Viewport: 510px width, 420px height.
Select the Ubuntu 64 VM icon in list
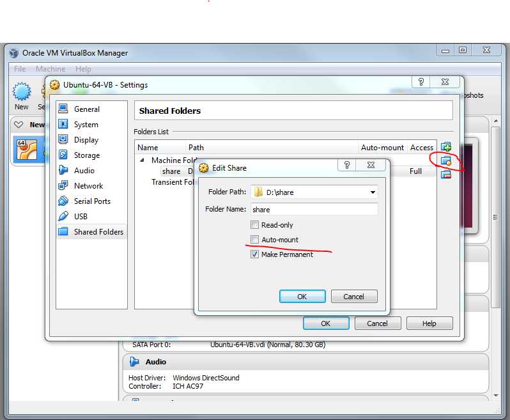(x=27, y=150)
